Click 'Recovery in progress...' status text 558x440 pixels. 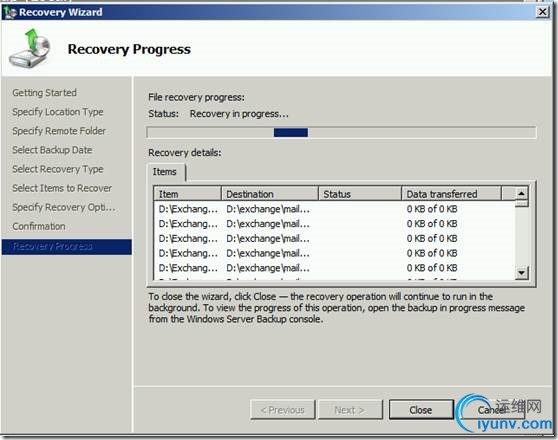coord(239,114)
